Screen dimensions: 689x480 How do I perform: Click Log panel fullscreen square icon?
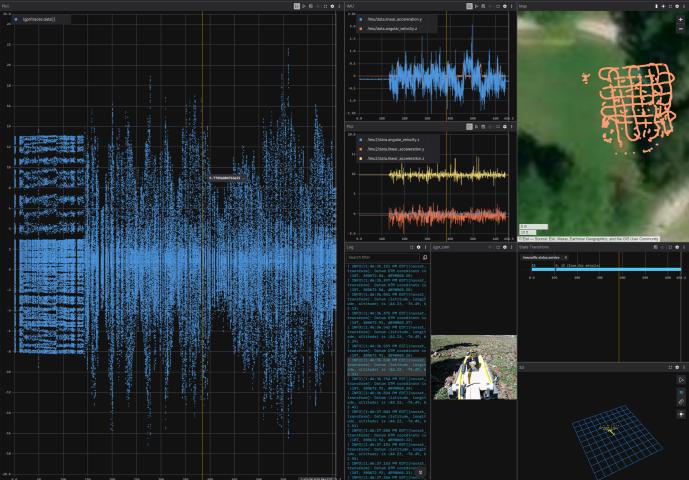(x=412, y=247)
